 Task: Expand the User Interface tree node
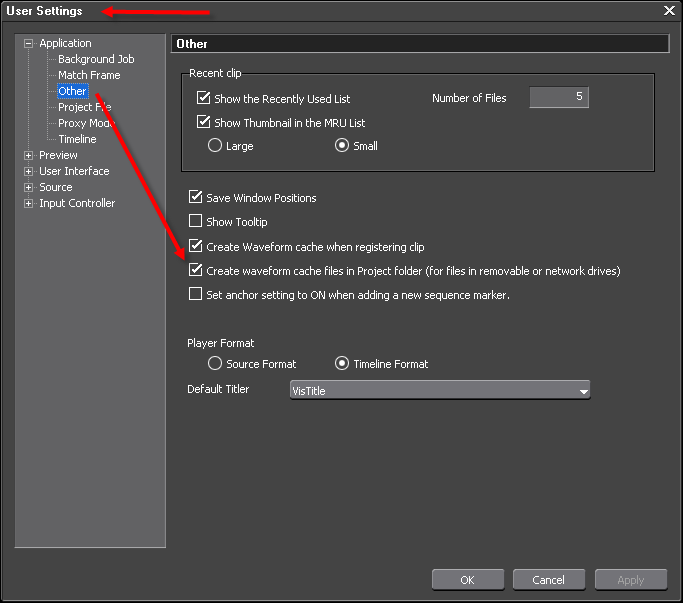pyautogui.click(x=29, y=171)
